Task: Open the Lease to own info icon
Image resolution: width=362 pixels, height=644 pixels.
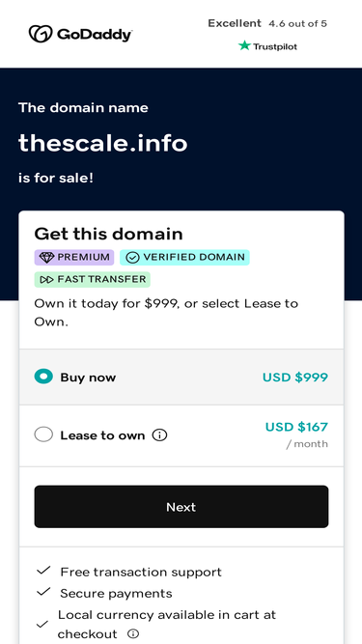Action: (159, 434)
